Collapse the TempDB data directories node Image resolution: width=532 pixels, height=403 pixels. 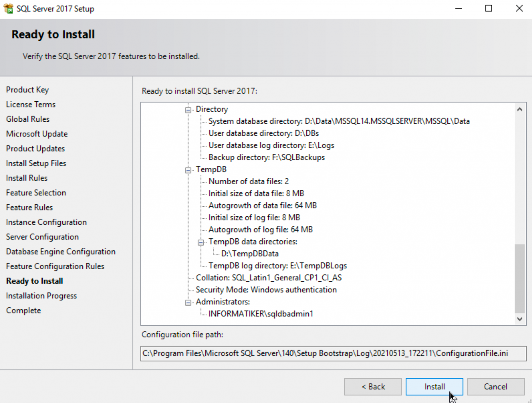(x=201, y=242)
